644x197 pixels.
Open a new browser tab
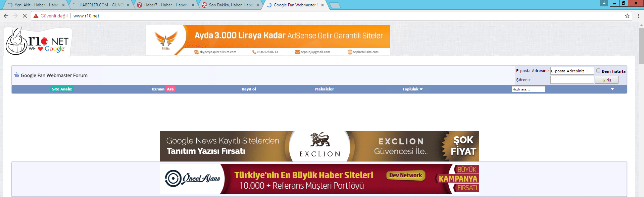coord(335,5)
